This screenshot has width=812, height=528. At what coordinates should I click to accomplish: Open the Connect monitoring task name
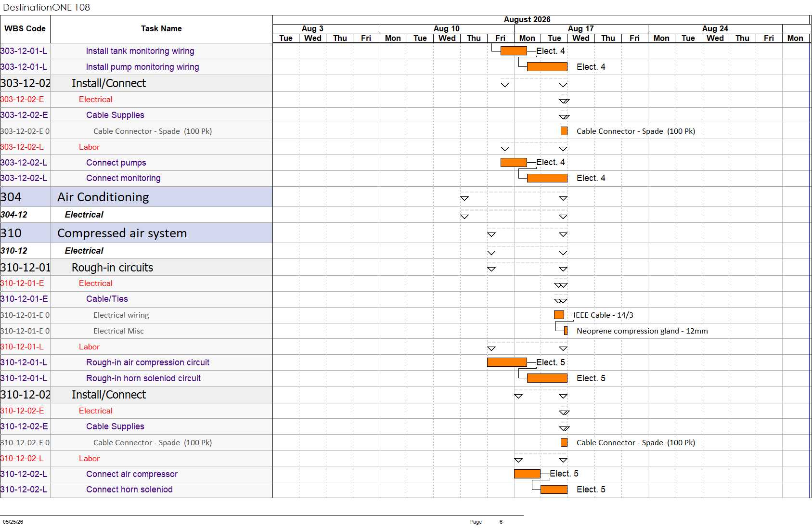point(123,178)
